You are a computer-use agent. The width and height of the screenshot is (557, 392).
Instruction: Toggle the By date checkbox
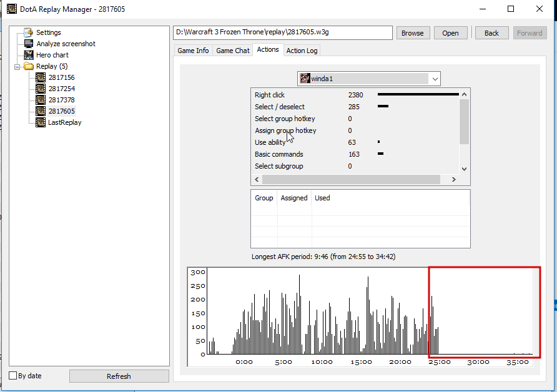click(12, 376)
